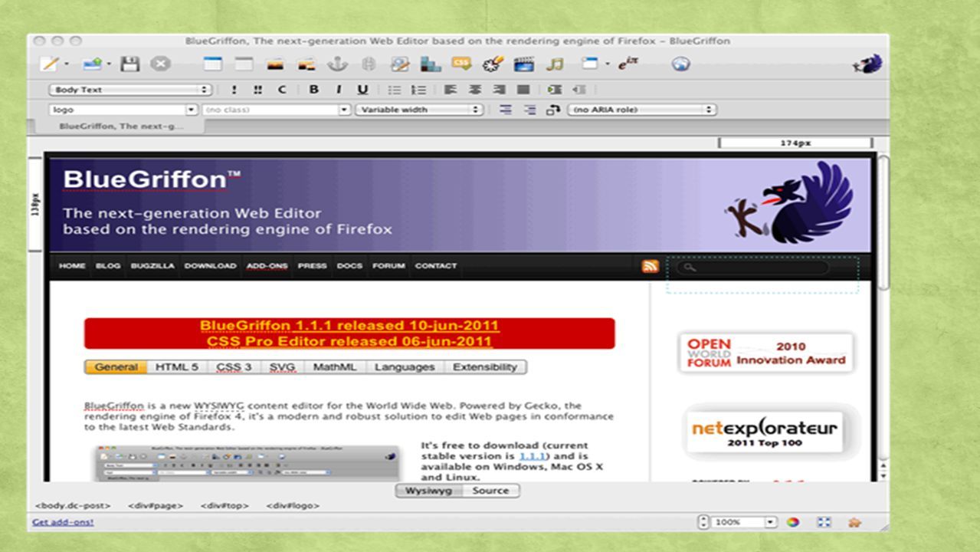The height and width of the screenshot is (552, 980).
Task: Justify text alignment
Action: [x=523, y=90]
